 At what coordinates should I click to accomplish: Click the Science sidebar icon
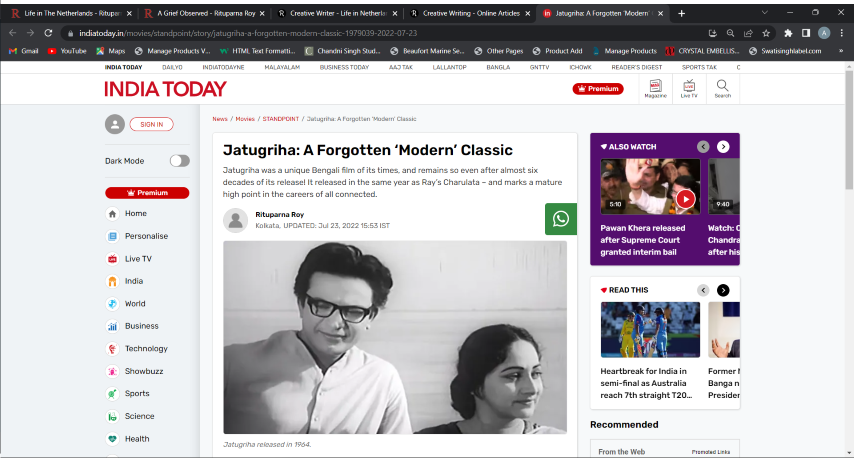click(x=112, y=417)
